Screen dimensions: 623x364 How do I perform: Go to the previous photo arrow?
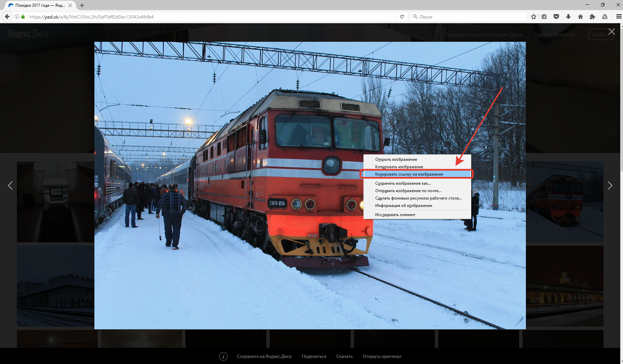click(10, 186)
